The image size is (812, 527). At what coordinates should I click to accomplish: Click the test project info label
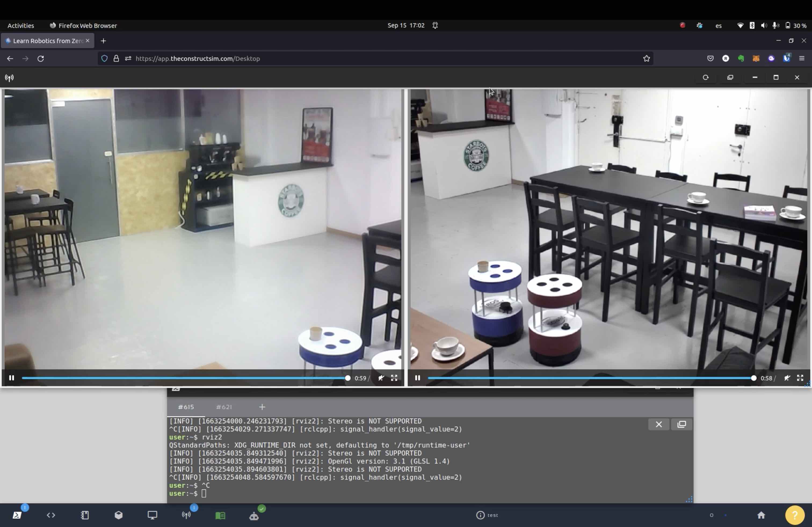[487, 515]
